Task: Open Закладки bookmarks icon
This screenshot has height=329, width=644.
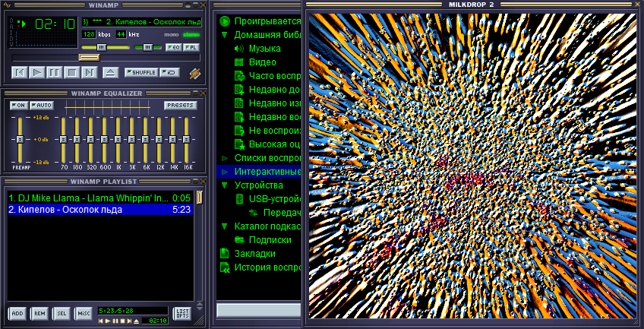Action: (x=224, y=254)
